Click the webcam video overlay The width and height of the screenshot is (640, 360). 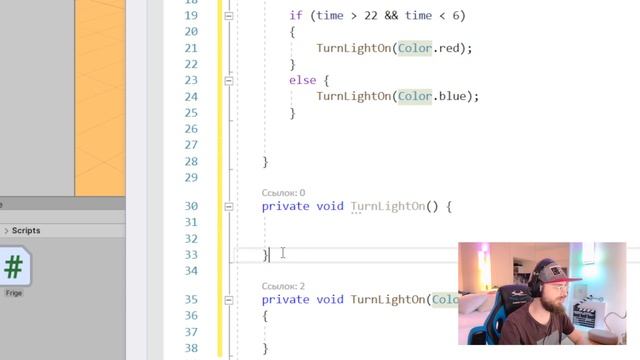542,293
